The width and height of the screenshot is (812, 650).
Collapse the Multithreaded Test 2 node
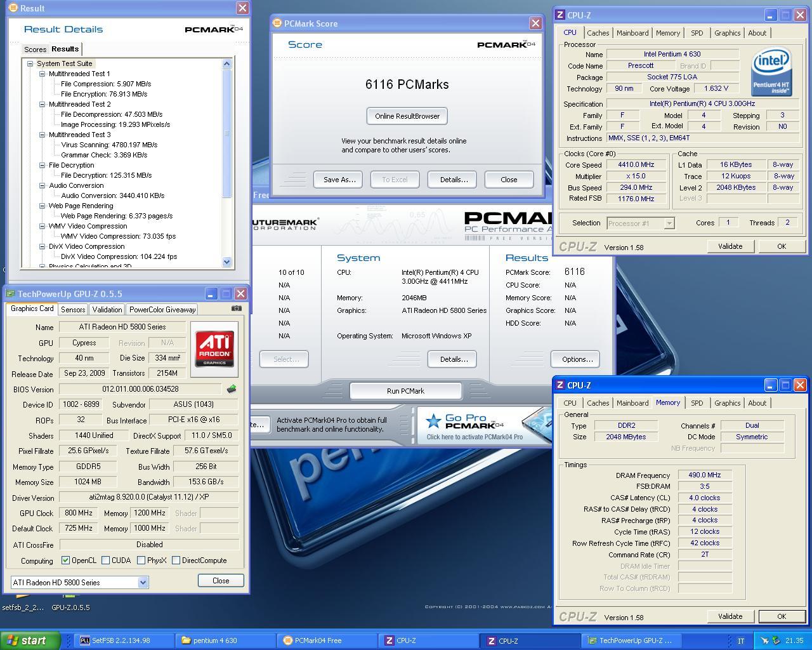43,104
